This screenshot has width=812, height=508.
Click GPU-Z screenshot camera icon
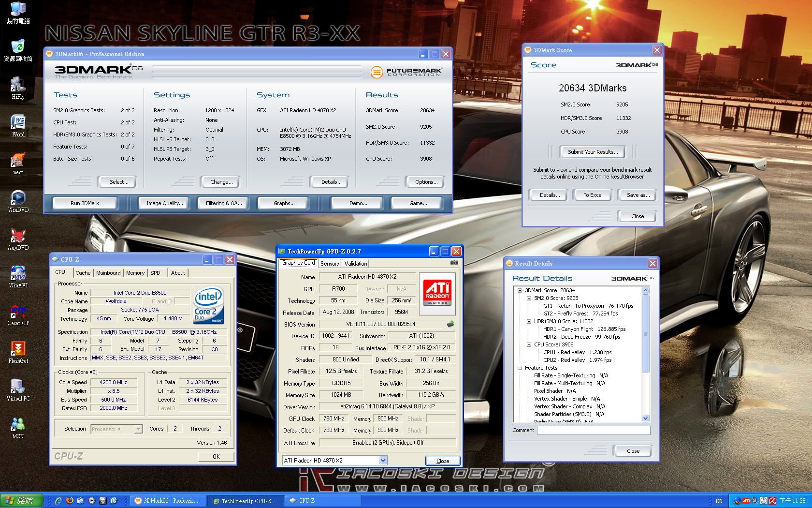click(x=454, y=263)
